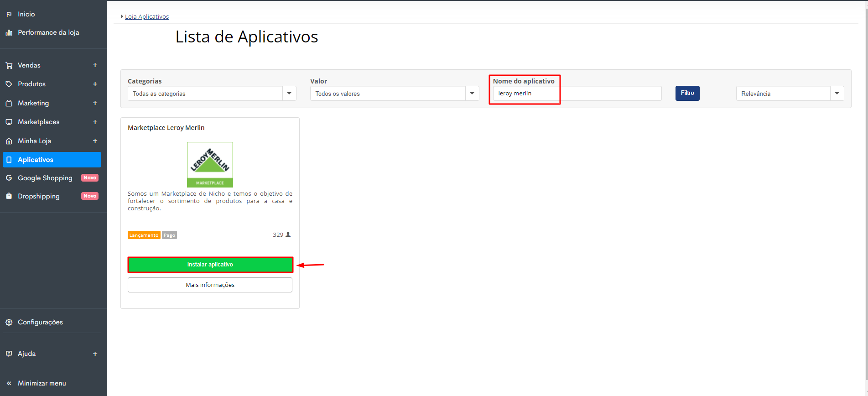
Task: Open Performance da loja menu item
Action: [x=48, y=32]
